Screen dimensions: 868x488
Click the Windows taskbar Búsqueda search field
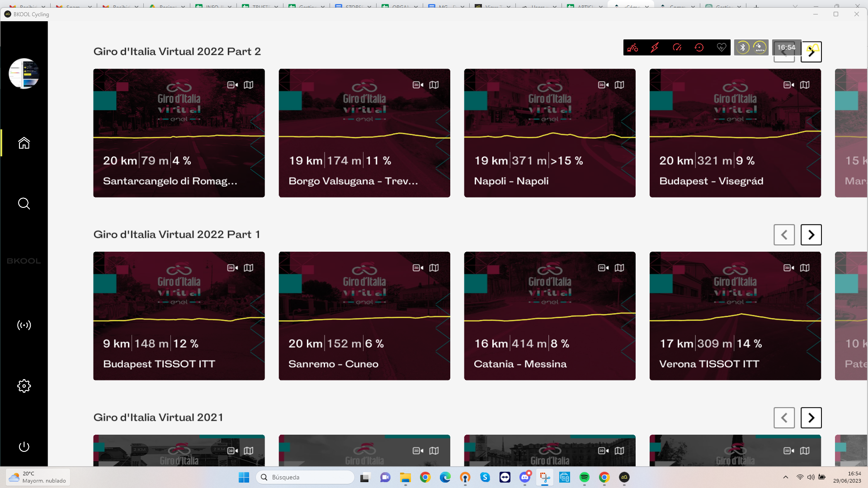[305, 477]
